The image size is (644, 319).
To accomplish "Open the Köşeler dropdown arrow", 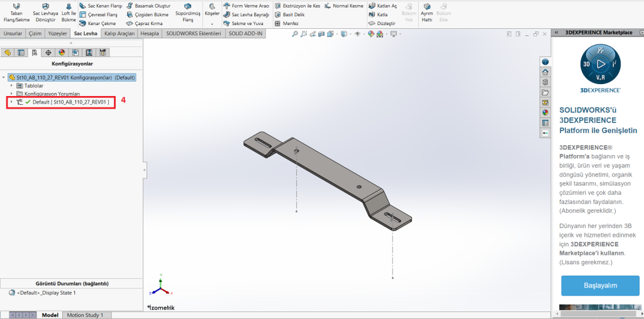I will point(212,24).
